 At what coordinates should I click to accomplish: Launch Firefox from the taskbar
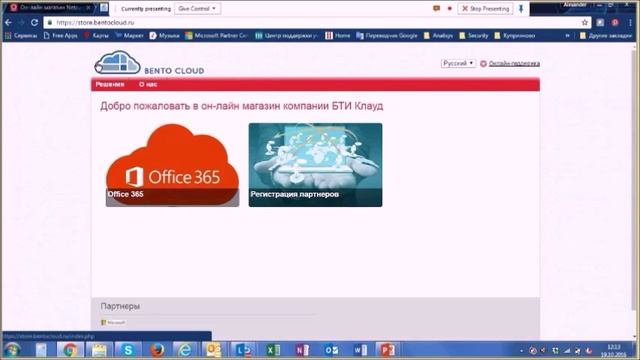pos(157,350)
